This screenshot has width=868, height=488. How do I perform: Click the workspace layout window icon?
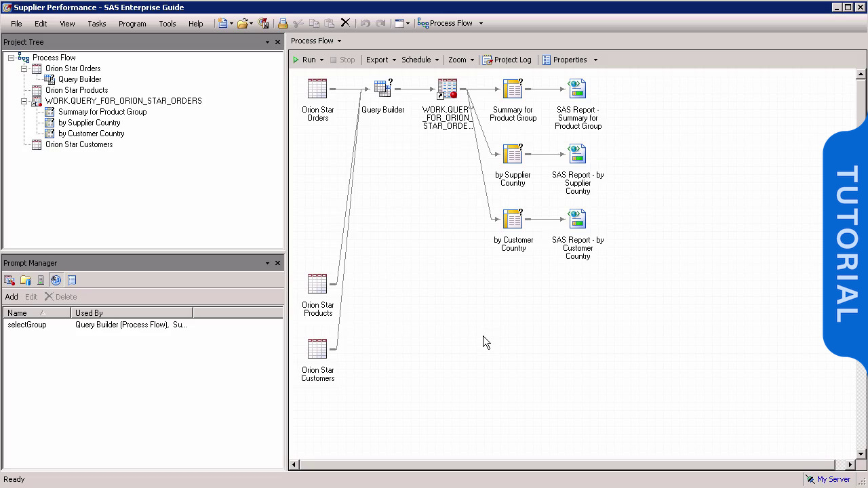point(399,23)
